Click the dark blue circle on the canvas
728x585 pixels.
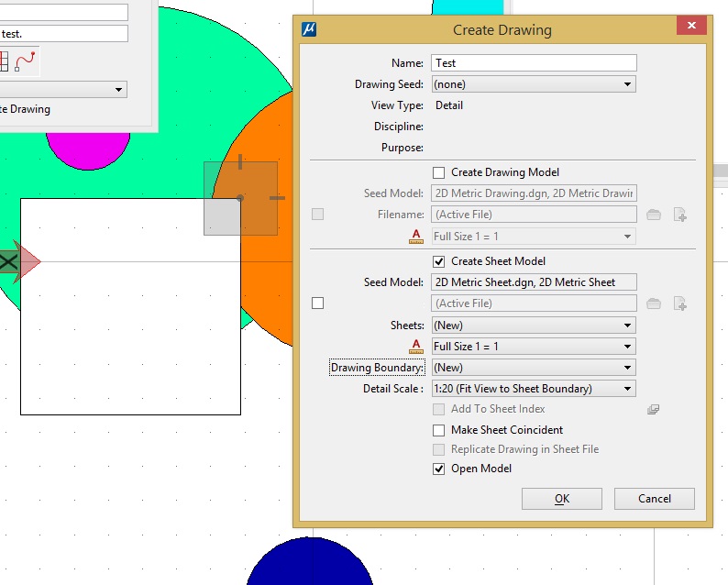coord(310,561)
